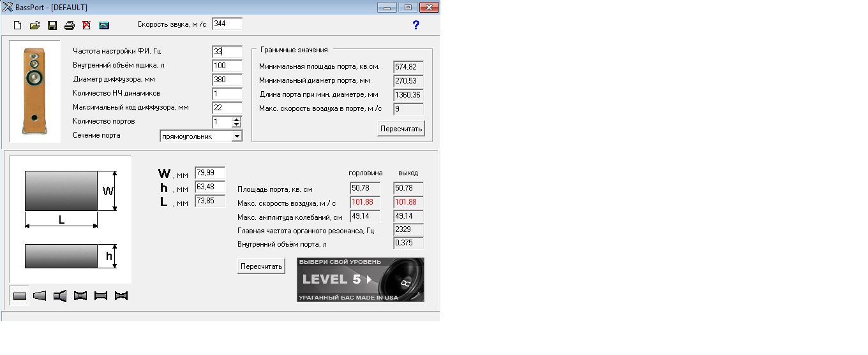
Task: Increase Количество портов with up arrow
Action: 237,119
